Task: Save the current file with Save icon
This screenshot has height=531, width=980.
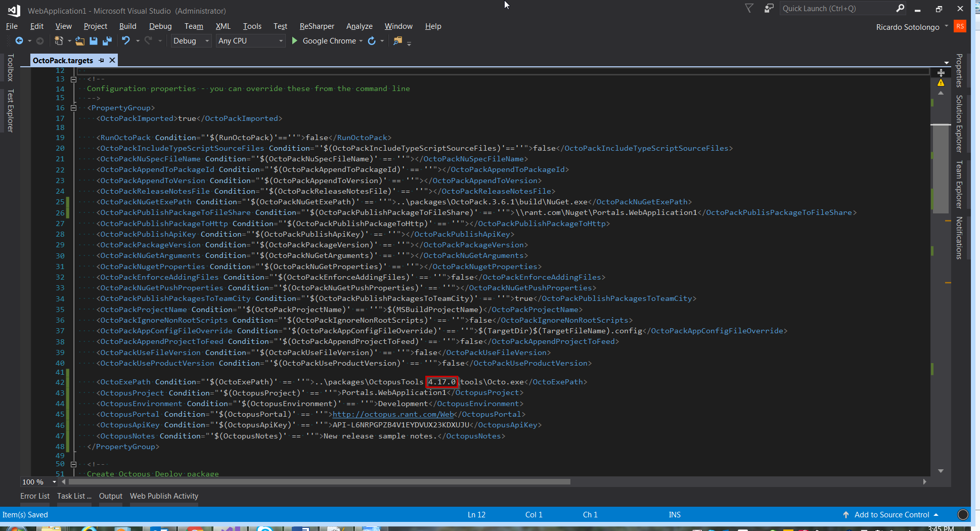Action: coord(94,41)
